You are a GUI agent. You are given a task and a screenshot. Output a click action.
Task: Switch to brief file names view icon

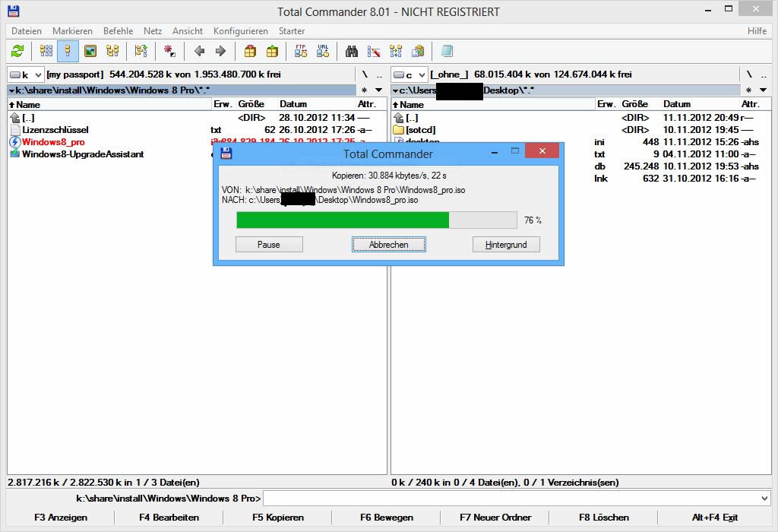(46, 51)
